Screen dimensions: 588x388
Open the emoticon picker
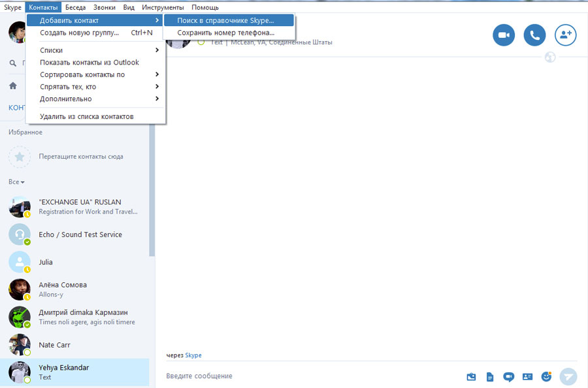[546, 376]
